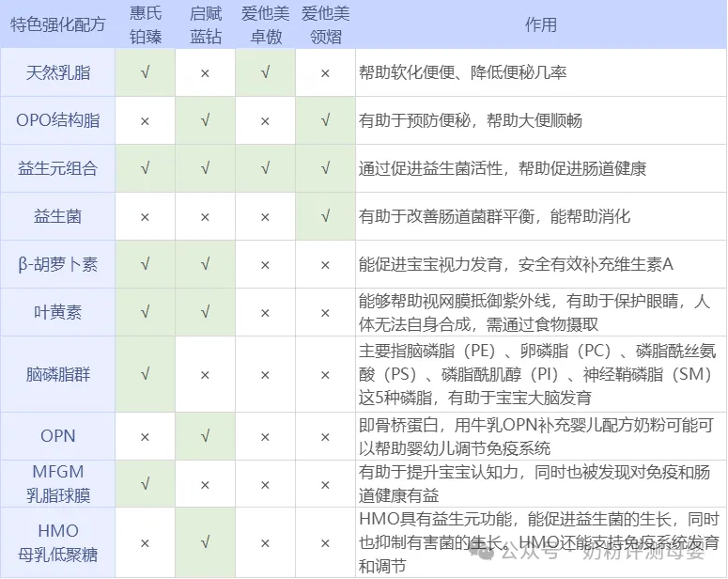Click description 有助于预防便秘，帮助大便顺畅

[x=471, y=120]
